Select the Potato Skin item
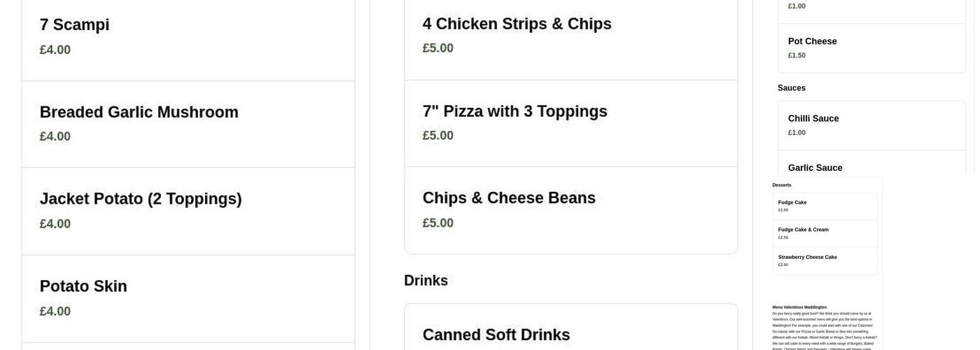Screen dimensions: 980x350 pos(188,298)
